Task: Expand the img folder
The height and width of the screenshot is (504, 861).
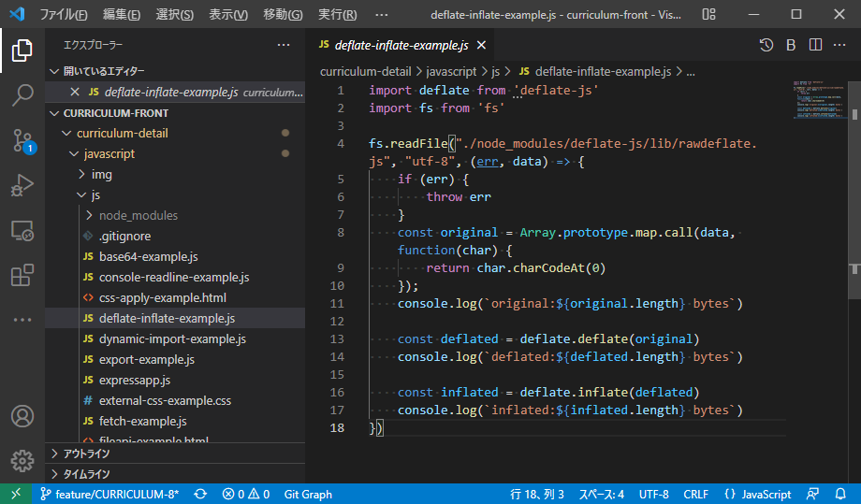Action: 101,175
